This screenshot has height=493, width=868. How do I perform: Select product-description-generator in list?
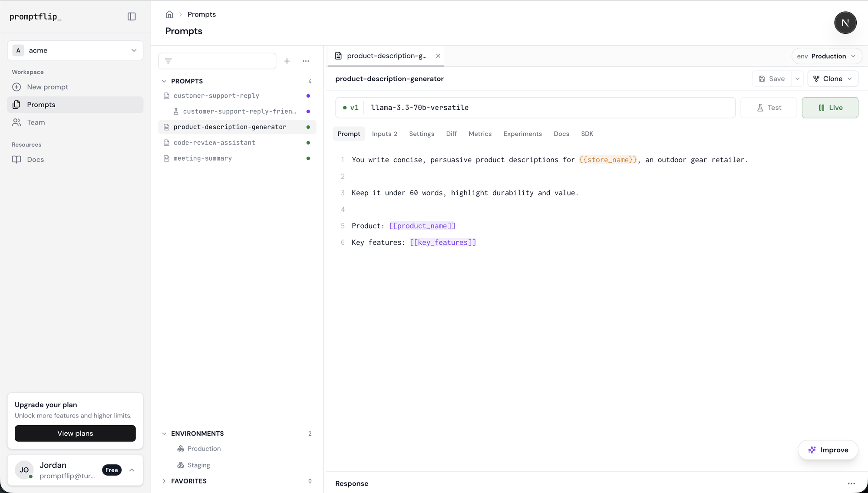237,127
